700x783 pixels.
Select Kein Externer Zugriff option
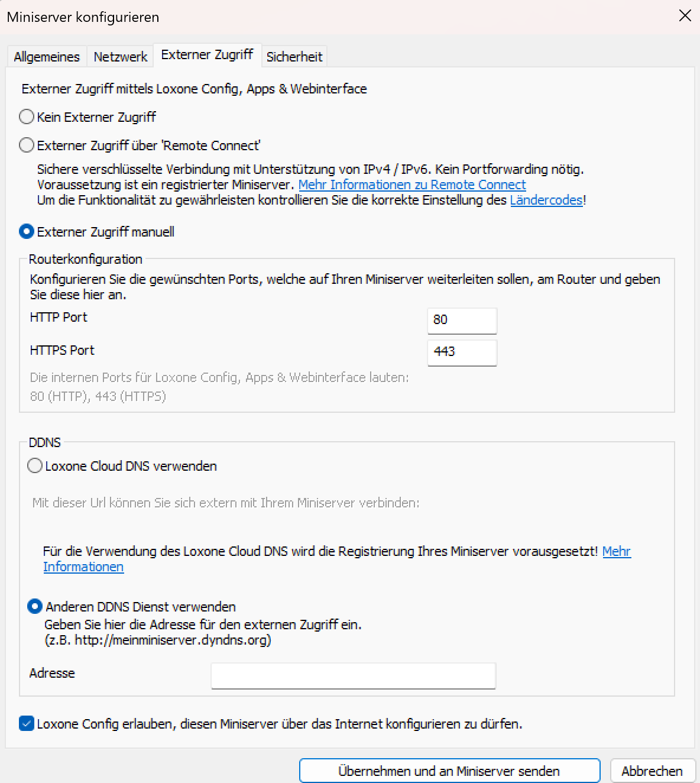click(27, 117)
